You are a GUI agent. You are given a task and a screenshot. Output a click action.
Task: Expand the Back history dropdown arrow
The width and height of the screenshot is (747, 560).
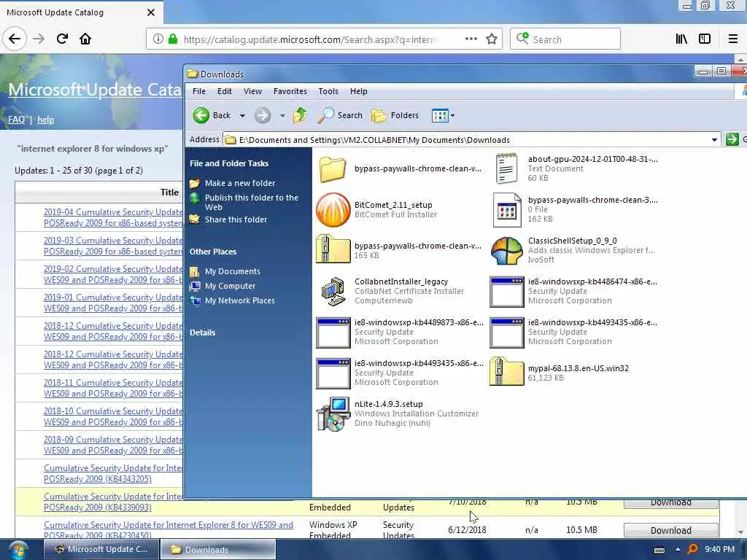(x=242, y=116)
